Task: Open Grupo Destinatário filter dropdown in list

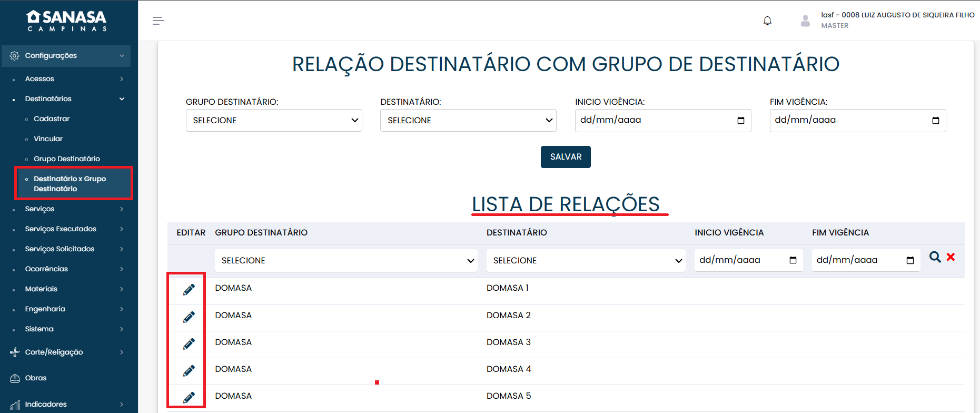Action: (x=346, y=261)
